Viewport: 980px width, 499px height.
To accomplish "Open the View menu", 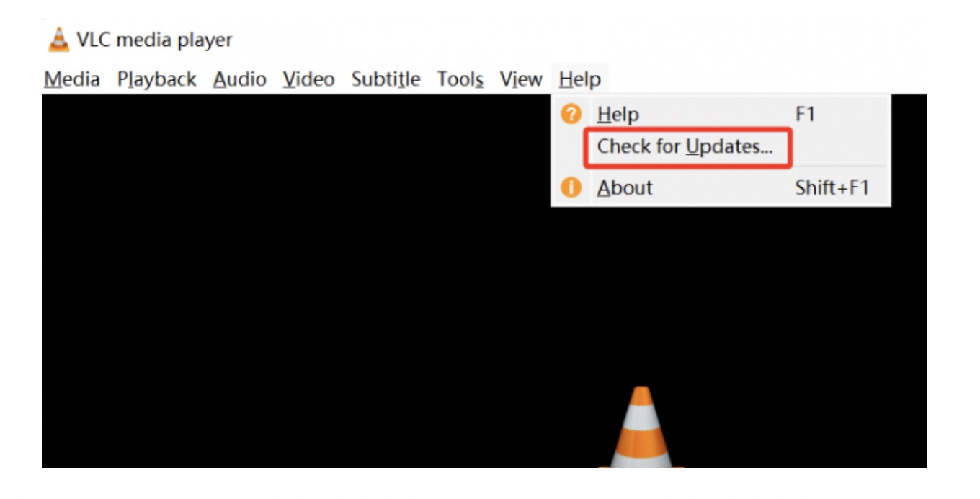I will point(521,79).
